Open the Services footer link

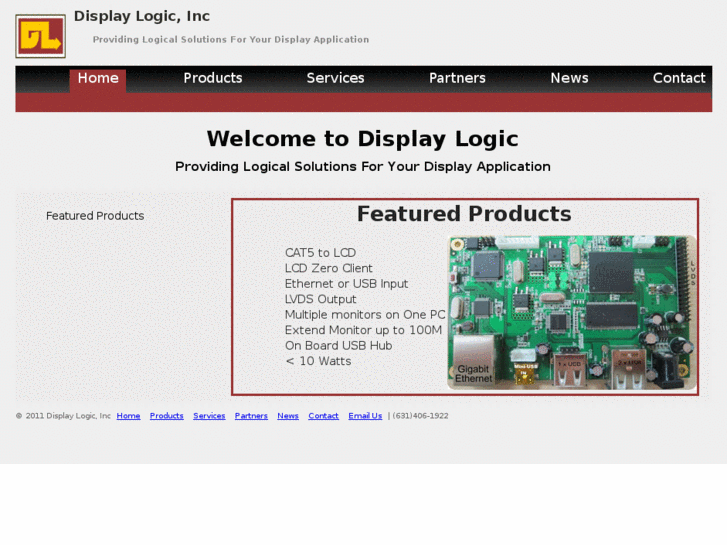[x=209, y=416]
